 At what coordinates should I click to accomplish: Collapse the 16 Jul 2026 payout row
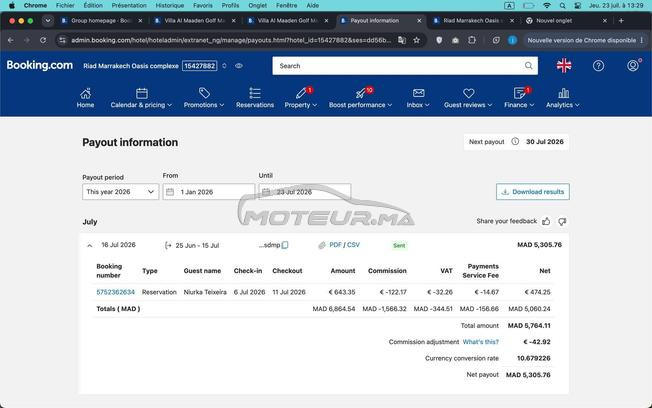point(89,245)
